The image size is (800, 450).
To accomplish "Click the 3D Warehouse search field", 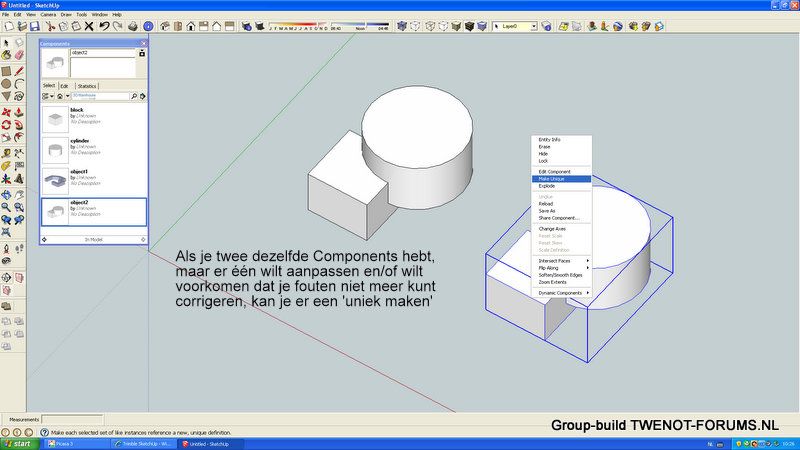I will [x=100, y=96].
